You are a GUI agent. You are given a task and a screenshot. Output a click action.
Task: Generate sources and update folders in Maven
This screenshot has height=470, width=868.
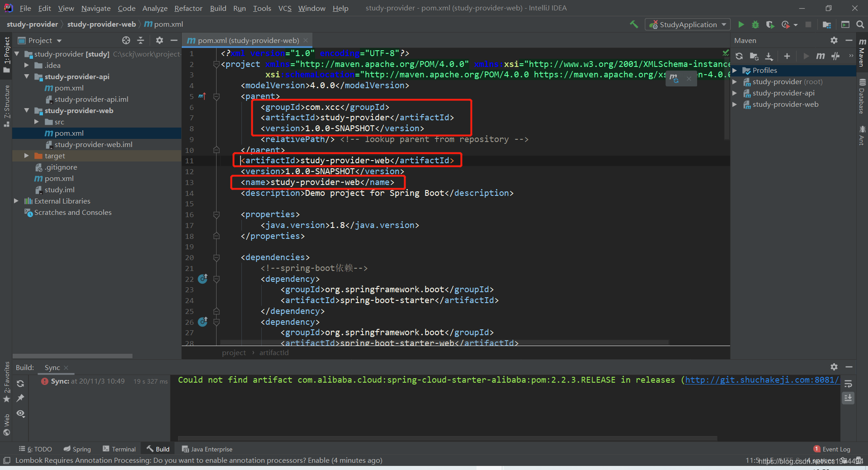[754, 56]
